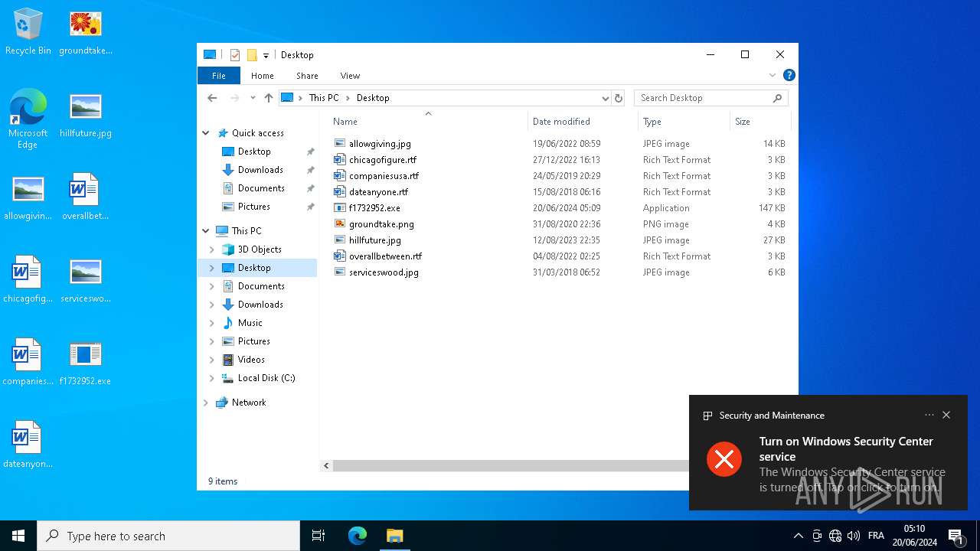
Task: Launch Edge from the taskbar
Action: tap(358, 536)
